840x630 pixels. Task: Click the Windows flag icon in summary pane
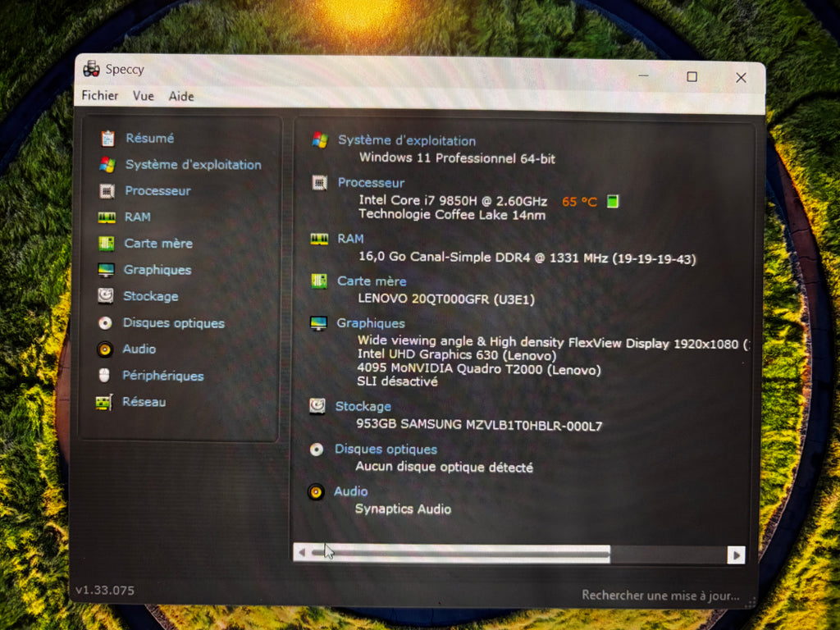(x=320, y=139)
